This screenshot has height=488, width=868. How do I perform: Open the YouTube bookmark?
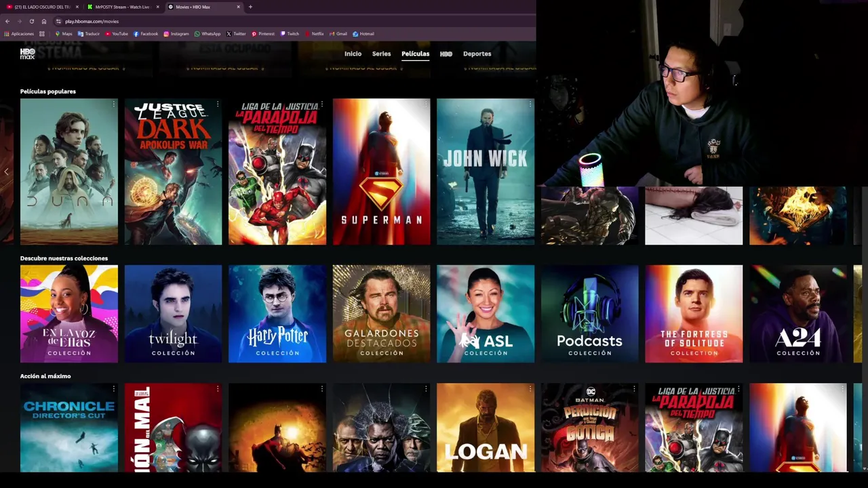(117, 33)
